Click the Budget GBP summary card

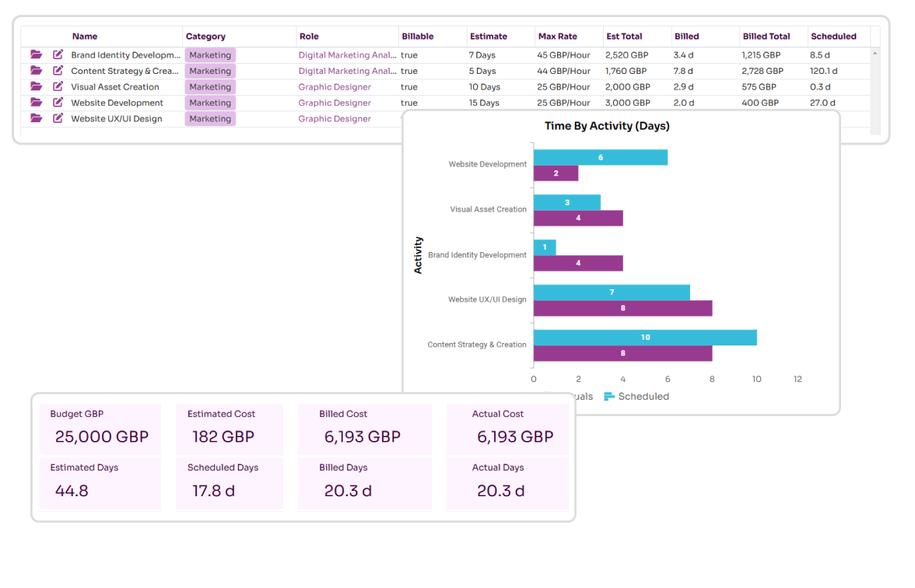pyautogui.click(x=100, y=429)
